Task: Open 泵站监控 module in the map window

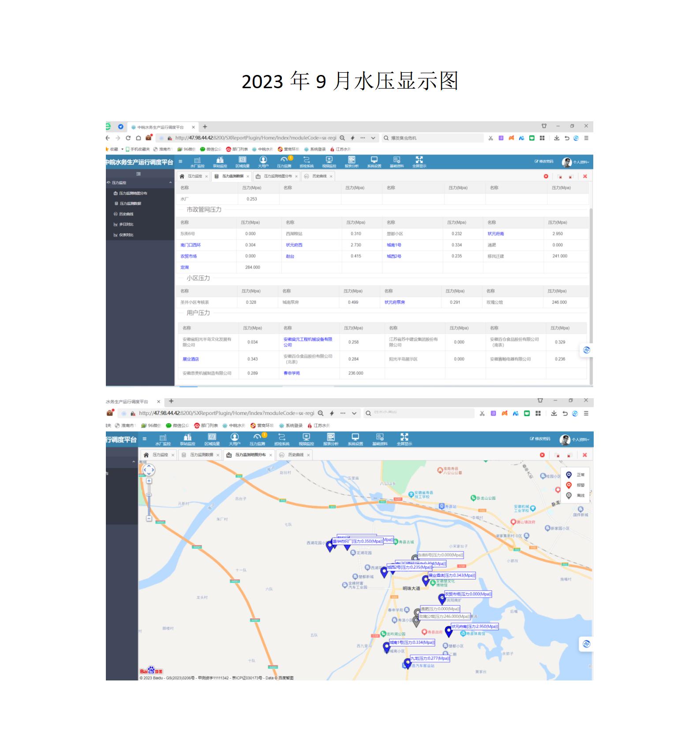Action: [x=187, y=439]
